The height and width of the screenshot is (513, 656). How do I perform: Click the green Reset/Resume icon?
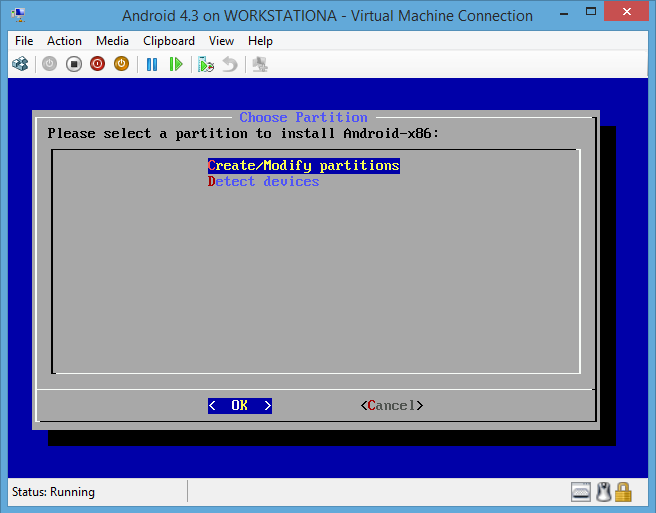coord(176,64)
